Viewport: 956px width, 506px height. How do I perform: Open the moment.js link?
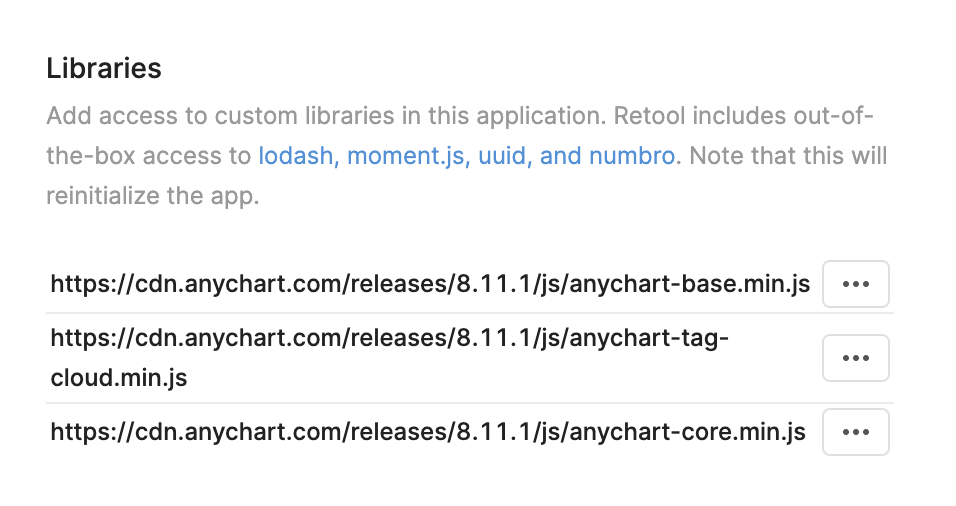406,156
